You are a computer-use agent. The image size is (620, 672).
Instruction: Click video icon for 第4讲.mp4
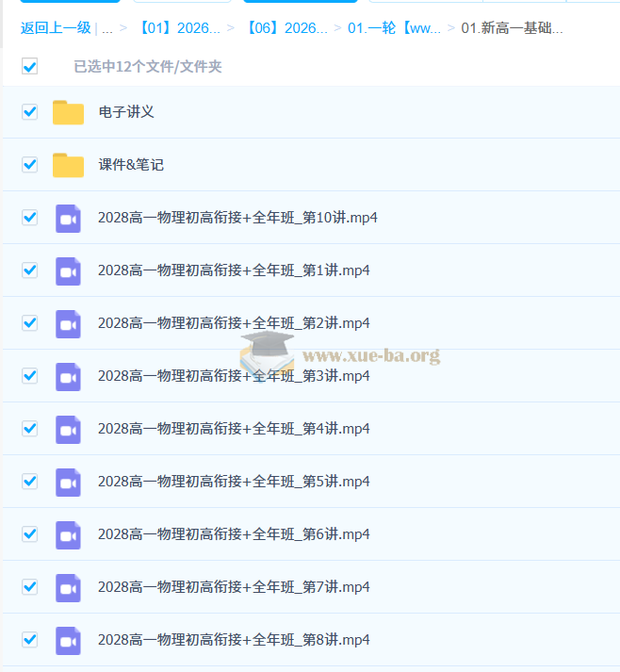(68, 429)
